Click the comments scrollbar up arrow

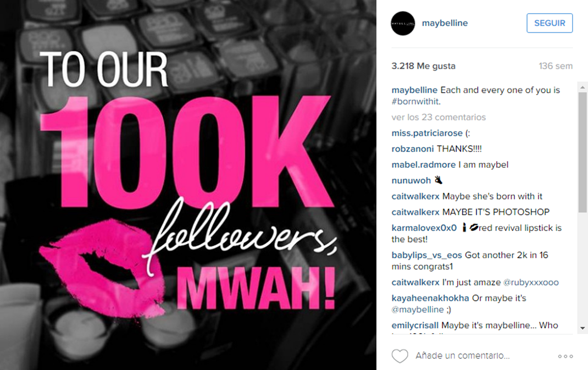583,87
